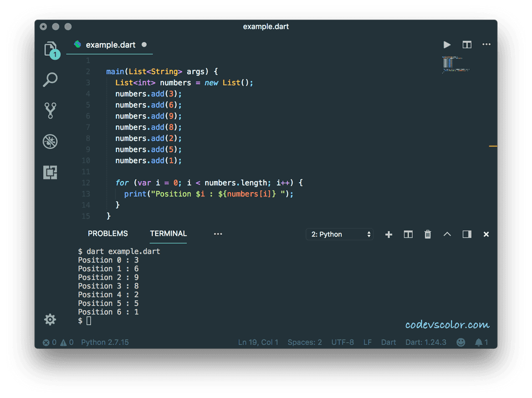Open the '2: Python' terminal selector
Viewport: 532px width, 398px height.
tap(339, 234)
